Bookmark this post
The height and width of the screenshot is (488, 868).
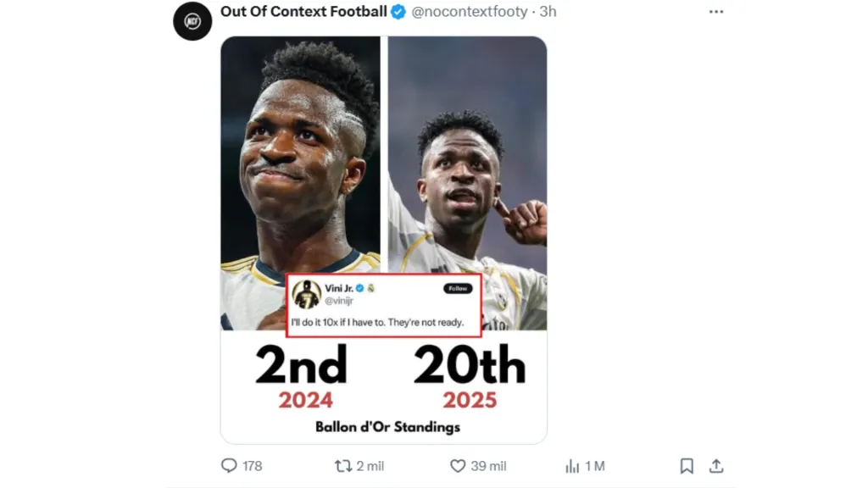point(687,466)
